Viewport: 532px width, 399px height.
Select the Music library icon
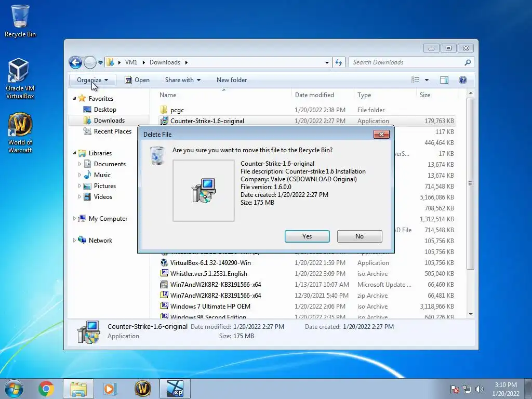(87, 175)
